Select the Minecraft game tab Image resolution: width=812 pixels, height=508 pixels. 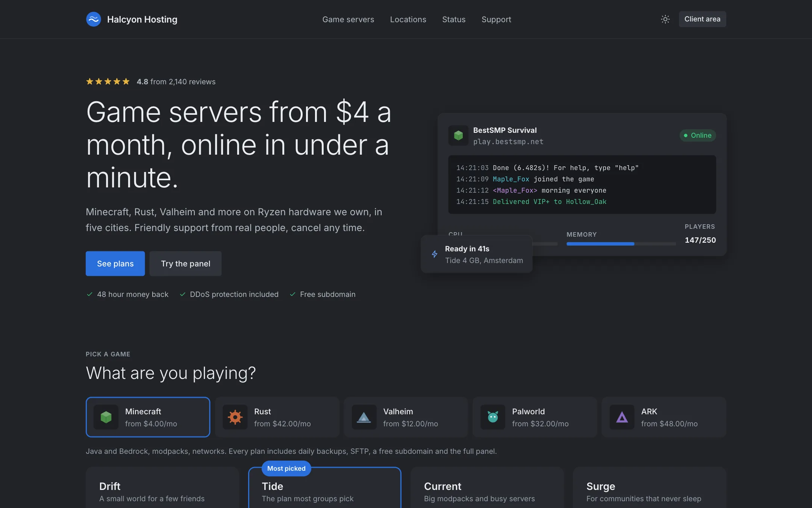(x=148, y=417)
